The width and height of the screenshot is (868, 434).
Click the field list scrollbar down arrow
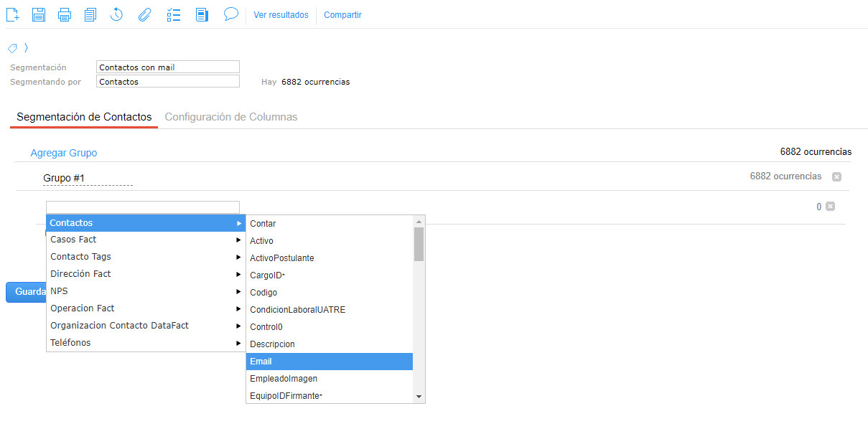tap(419, 397)
